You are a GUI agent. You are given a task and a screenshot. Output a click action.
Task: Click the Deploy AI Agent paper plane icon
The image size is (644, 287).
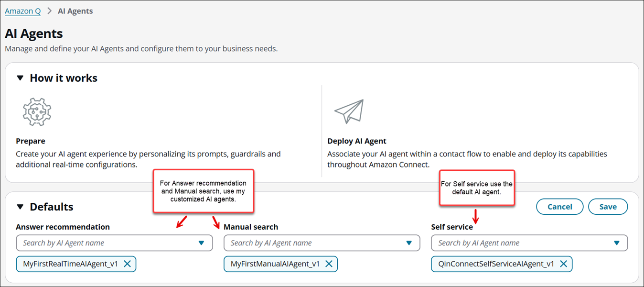click(x=349, y=112)
